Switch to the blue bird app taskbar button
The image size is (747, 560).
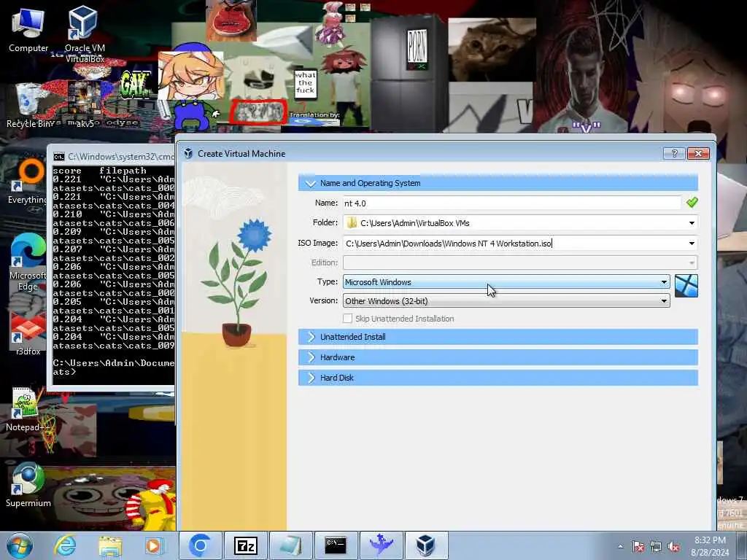point(381,545)
